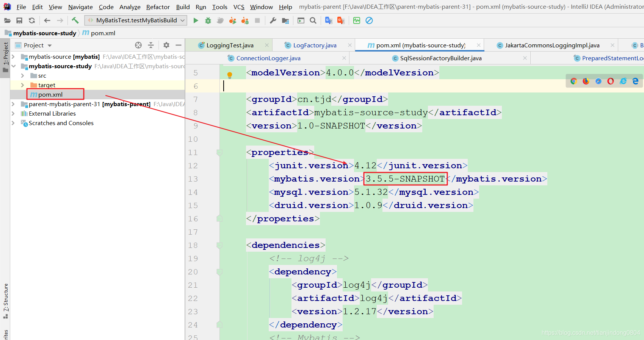Open Settings with the wrench icon
The image size is (644, 340).
pyautogui.click(x=273, y=20)
